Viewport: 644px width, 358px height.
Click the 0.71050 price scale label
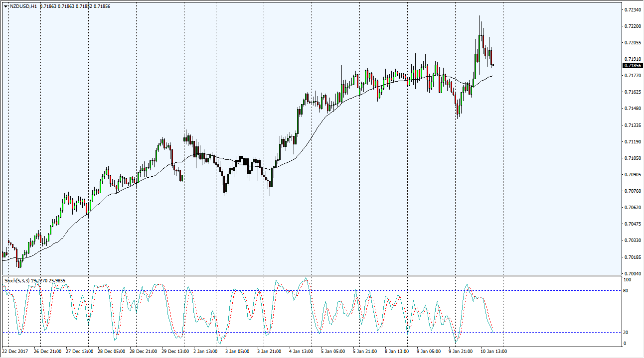click(633, 158)
